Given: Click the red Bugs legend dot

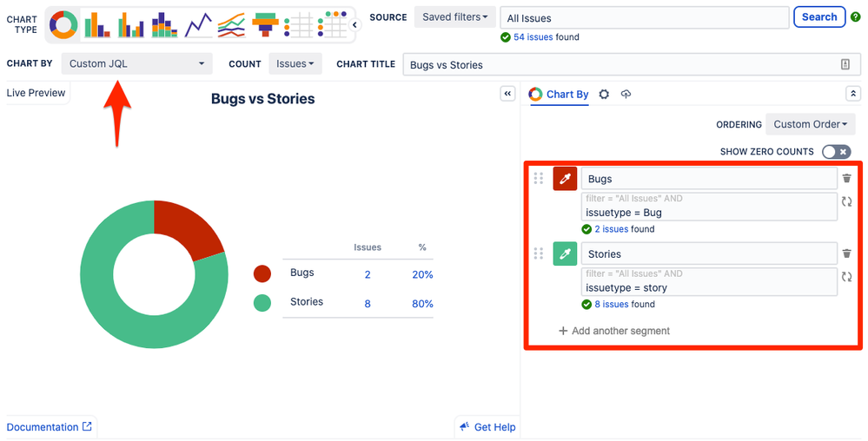Looking at the screenshot, I should (262, 273).
